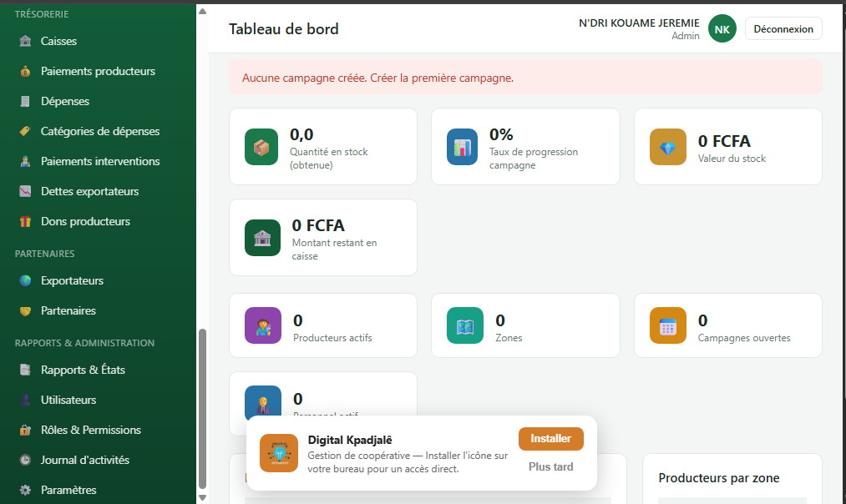This screenshot has height=504, width=846.
Task: Click the map icon on Zones card
Action: tap(465, 325)
